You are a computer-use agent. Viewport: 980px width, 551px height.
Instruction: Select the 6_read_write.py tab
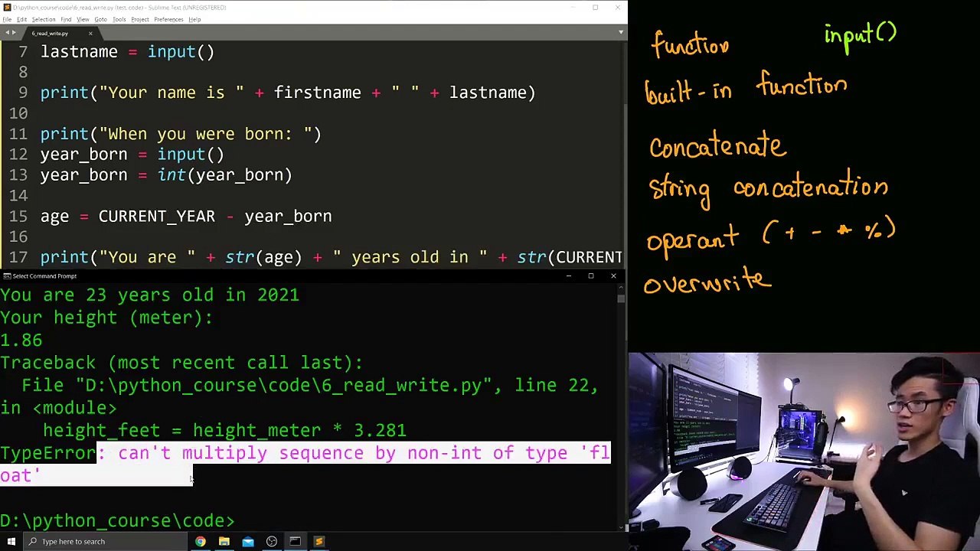click(x=51, y=33)
